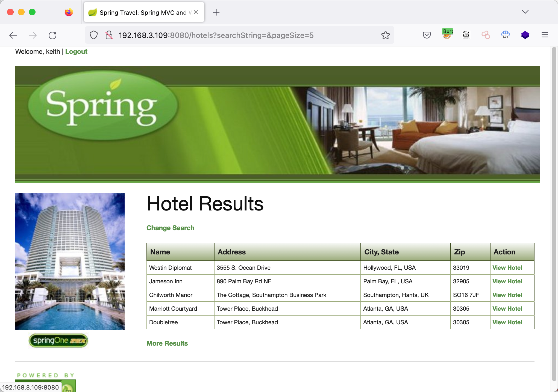Bookmark this page with the star icon
Image resolution: width=558 pixels, height=392 pixels.
click(385, 35)
